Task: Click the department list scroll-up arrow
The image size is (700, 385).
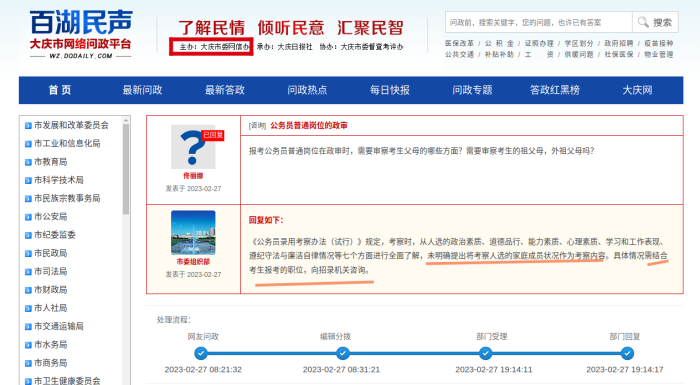Action: (126, 120)
